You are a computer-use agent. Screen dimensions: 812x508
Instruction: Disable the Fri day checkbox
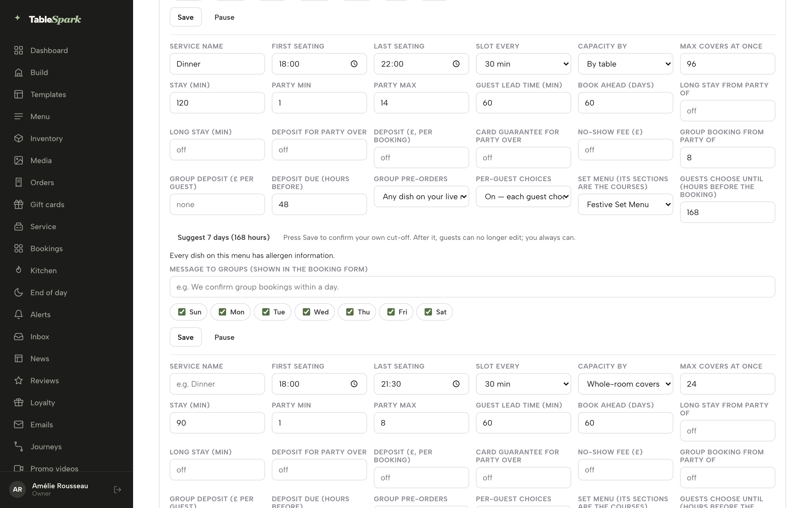pyautogui.click(x=391, y=312)
